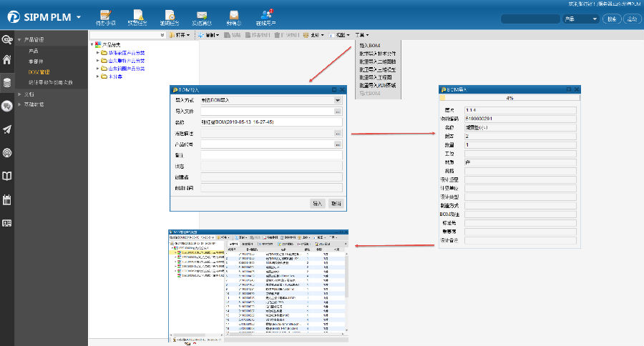Expand the 文档 section in sidebar

click(20, 94)
